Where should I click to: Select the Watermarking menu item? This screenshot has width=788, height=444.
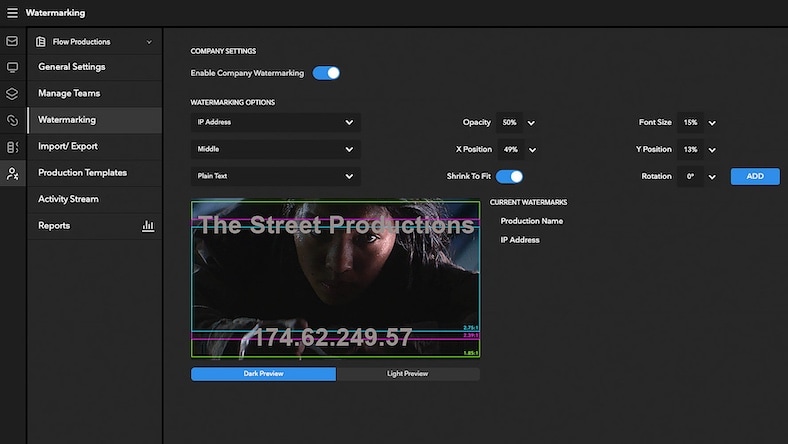tap(95, 120)
